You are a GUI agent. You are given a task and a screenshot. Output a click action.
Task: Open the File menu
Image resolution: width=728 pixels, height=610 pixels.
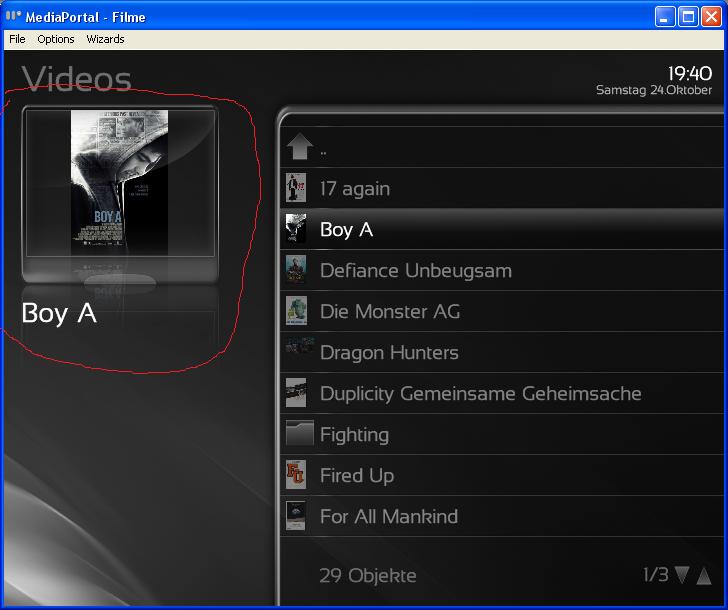pyautogui.click(x=17, y=39)
